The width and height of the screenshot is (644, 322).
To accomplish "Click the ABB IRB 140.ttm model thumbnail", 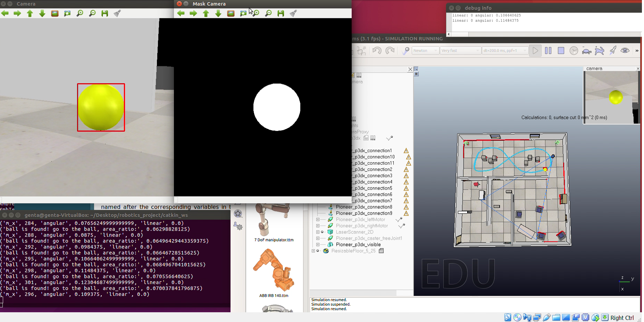I will (x=274, y=270).
